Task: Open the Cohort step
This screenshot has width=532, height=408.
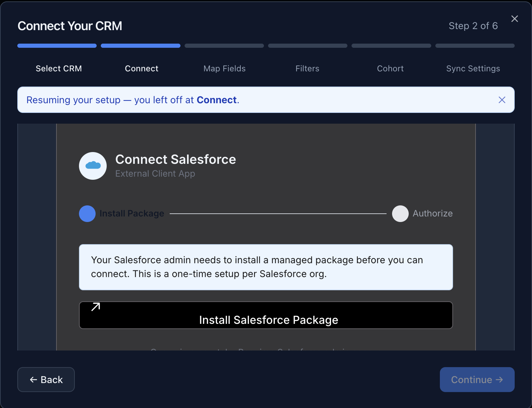Action: coord(390,69)
